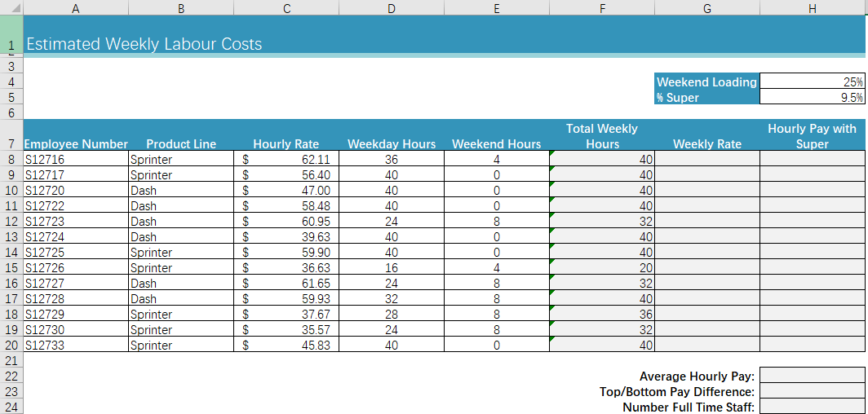
Task: Select Product Line cell for S12724
Action: (x=181, y=236)
